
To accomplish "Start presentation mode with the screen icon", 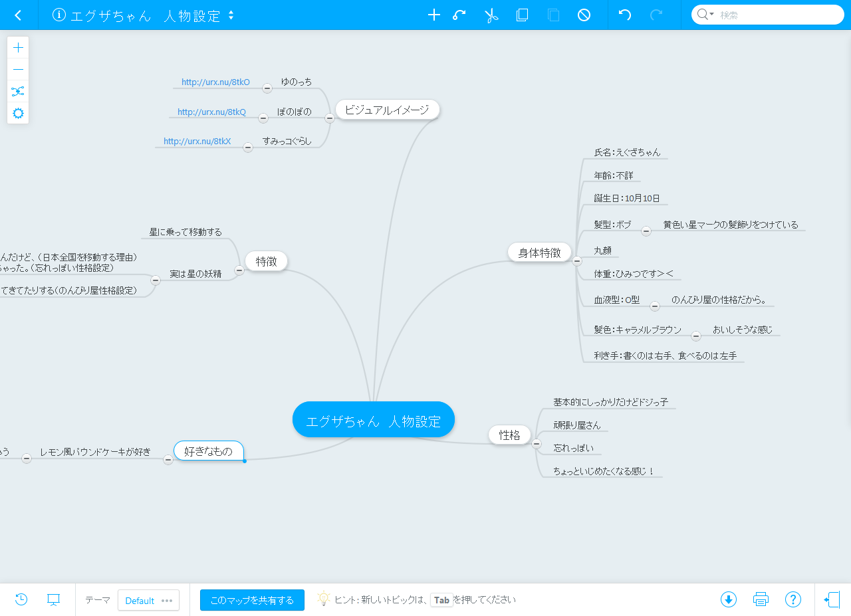I will pos(54,599).
